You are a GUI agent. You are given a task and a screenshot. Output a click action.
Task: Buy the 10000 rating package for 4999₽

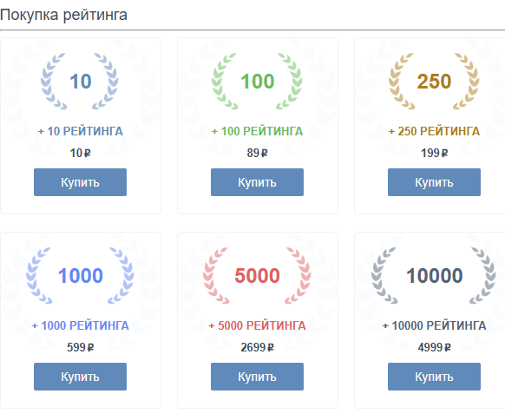point(434,377)
